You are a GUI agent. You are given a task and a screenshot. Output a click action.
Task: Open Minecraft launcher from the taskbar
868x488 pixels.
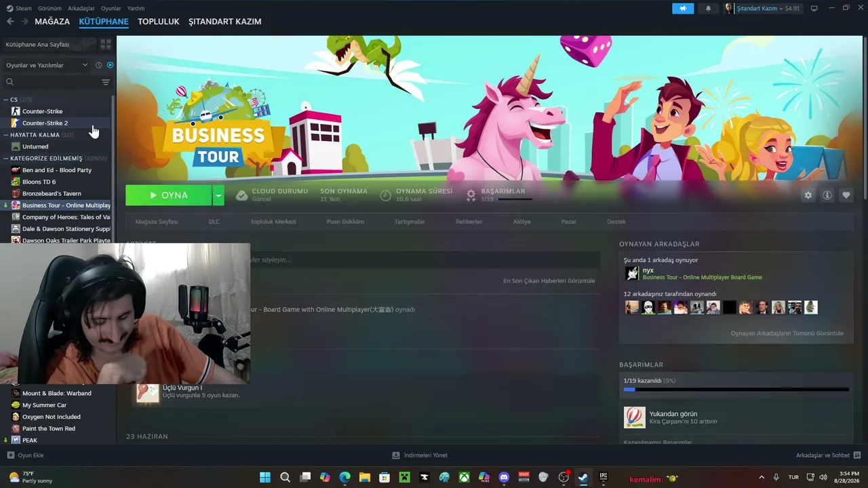click(x=404, y=477)
